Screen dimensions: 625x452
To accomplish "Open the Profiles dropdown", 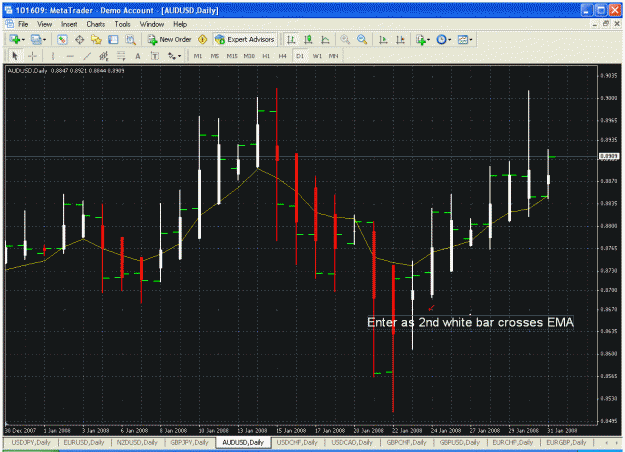I will click(39, 39).
